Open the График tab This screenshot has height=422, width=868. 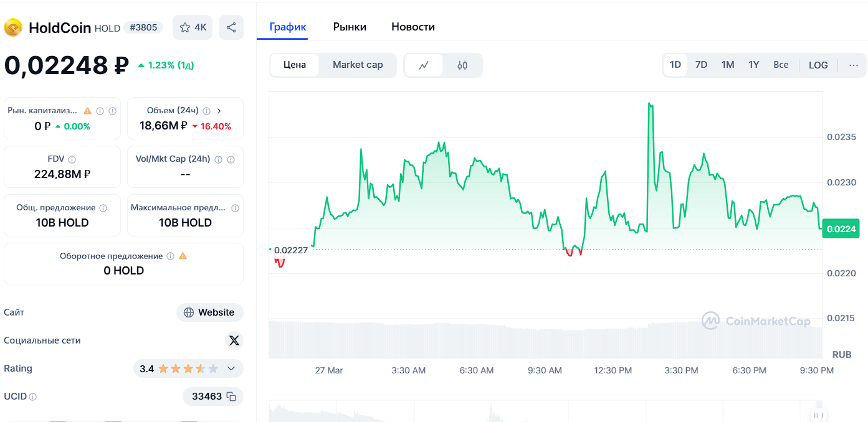(x=288, y=27)
